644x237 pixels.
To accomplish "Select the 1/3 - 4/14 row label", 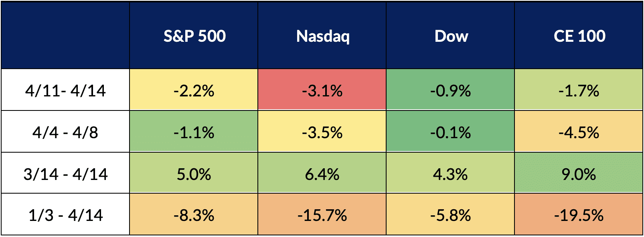I will tap(65, 215).
